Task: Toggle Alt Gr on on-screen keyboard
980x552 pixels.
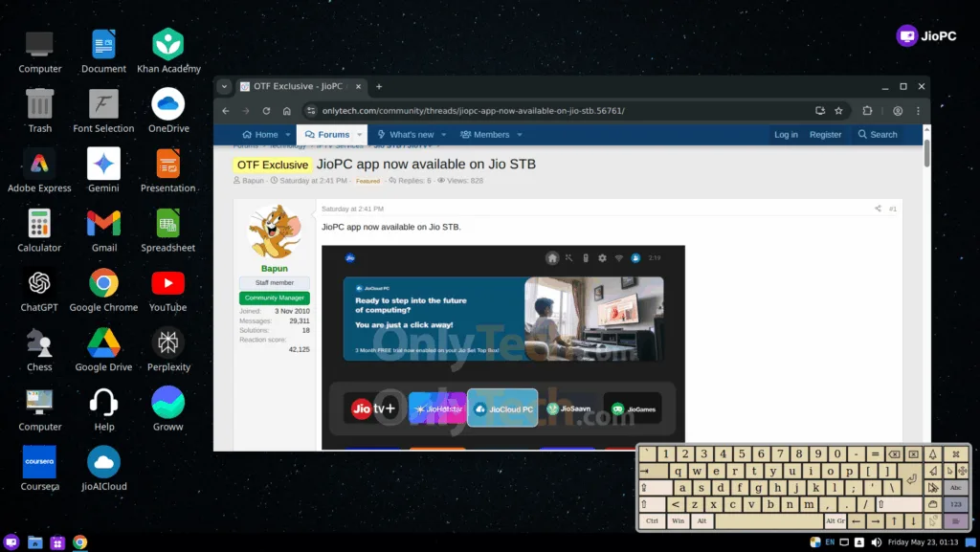Action: point(835,520)
